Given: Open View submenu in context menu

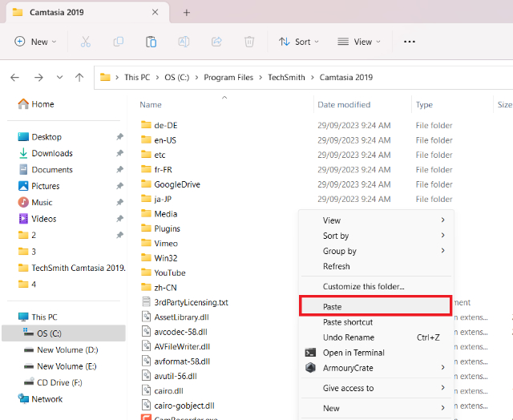Looking at the screenshot, I should pyautogui.click(x=376, y=220).
